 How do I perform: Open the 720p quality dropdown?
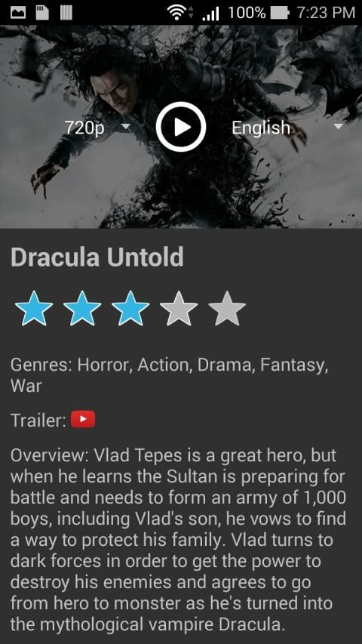coord(97,128)
